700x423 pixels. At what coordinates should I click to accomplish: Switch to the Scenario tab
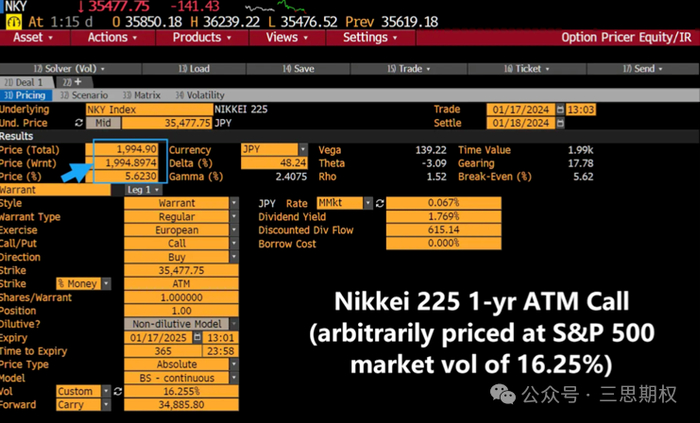84,95
